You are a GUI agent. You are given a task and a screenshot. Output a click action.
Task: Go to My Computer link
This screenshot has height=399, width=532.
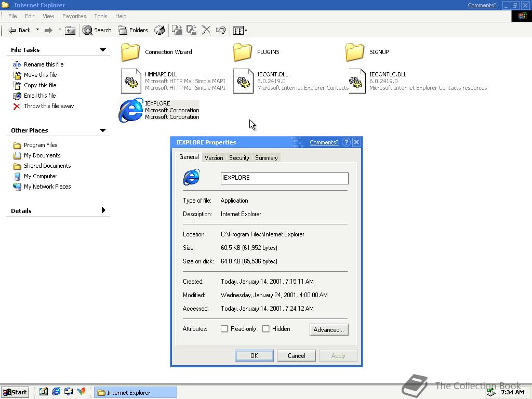click(x=41, y=176)
